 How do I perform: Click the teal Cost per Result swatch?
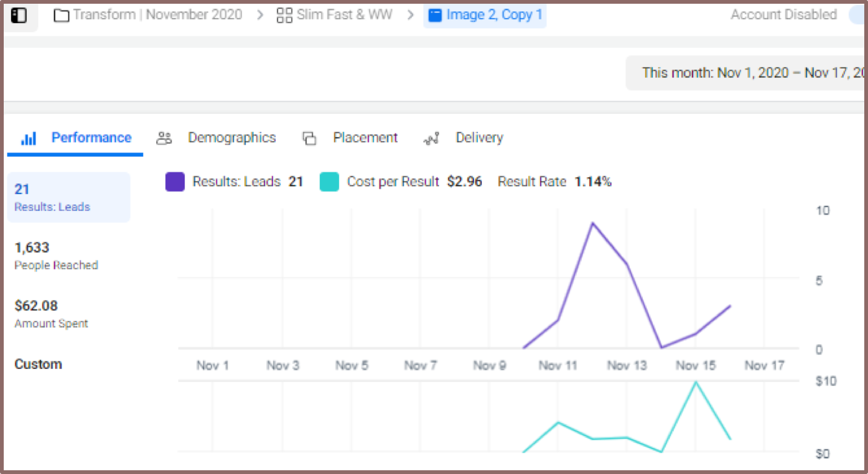coord(329,182)
